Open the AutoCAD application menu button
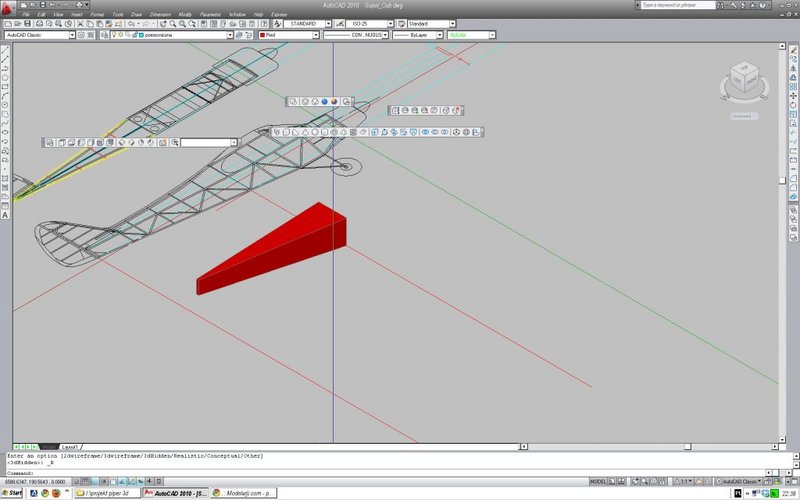 click(8, 8)
